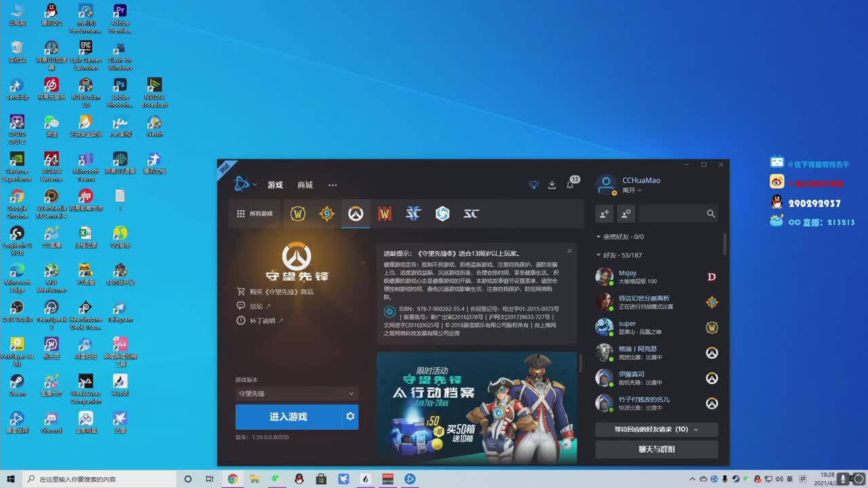Open World of Warcraft game tab

(x=298, y=213)
